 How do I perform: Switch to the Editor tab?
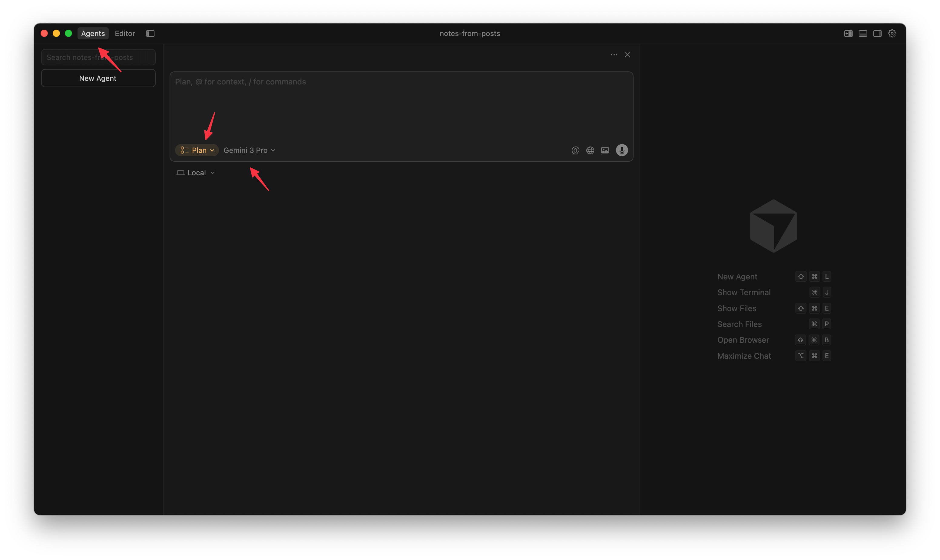tap(125, 33)
